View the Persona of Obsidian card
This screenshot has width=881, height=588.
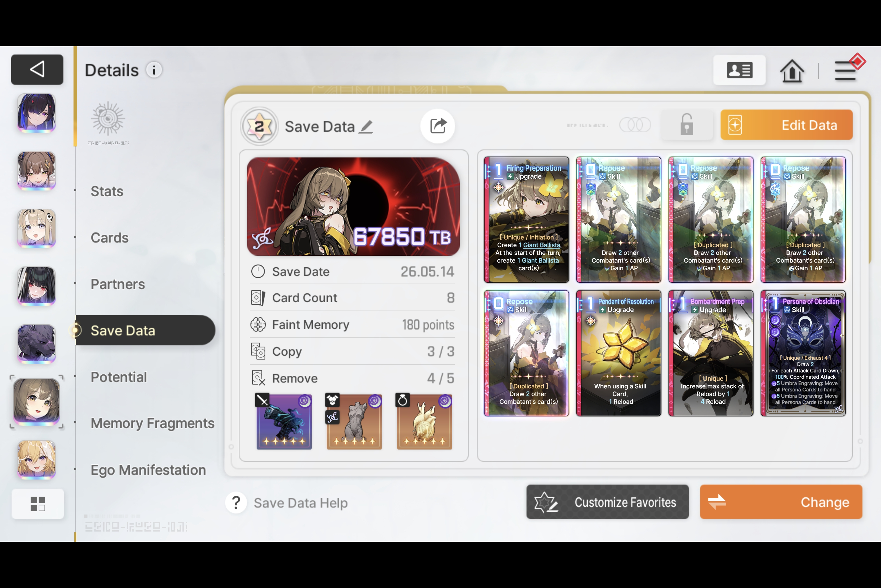[x=803, y=353]
